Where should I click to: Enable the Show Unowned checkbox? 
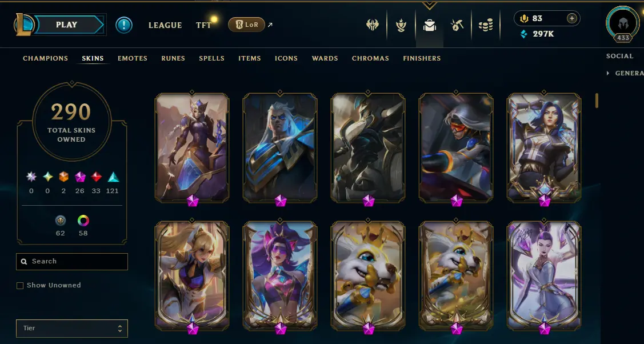[19, 286]
